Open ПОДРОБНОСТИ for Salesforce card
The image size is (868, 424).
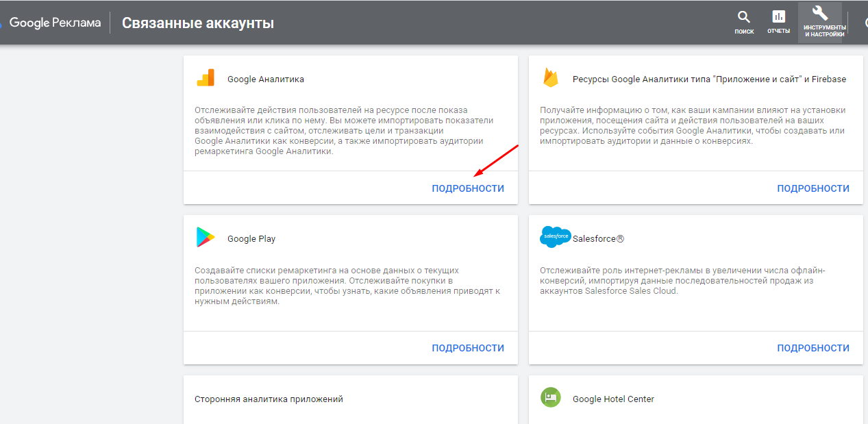coord(813,348)
